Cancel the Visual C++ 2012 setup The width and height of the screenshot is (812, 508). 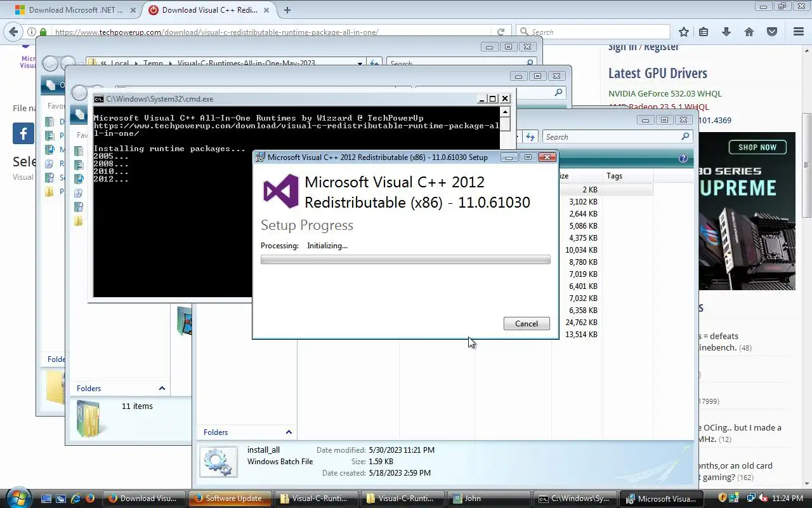[527, 324]
